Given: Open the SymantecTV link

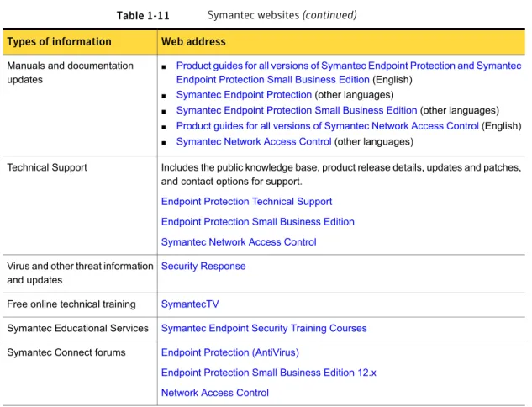Looking at the screenshot, I should click(x=190, y=304).
